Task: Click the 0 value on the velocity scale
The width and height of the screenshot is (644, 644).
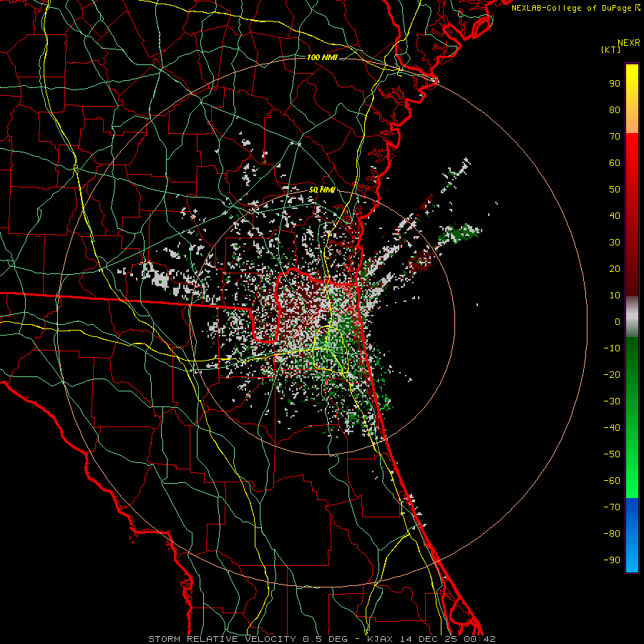Action: [x=618, y=321]
